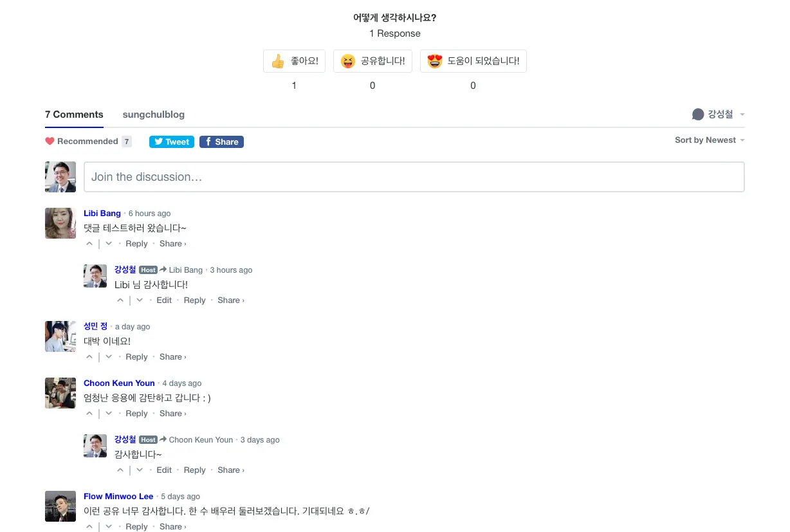Screen dimensions: 790x532
Task: Click the thumbs-up 좋아요! reaction
Action: pyautogui.click(x=294, y=61)
